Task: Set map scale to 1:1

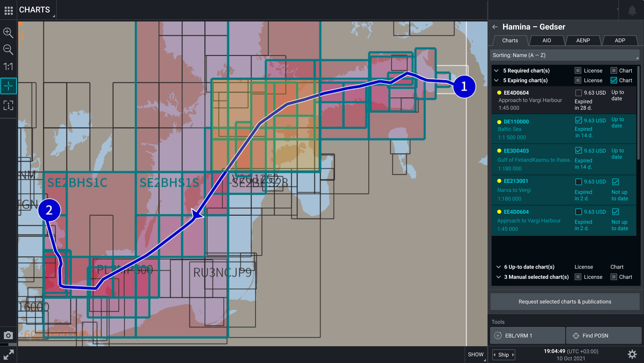Action: (x=8, y=67)
